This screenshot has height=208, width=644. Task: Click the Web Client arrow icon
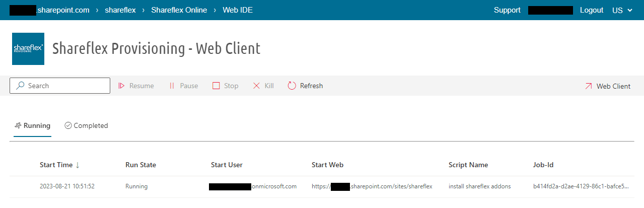pos(589,86)
